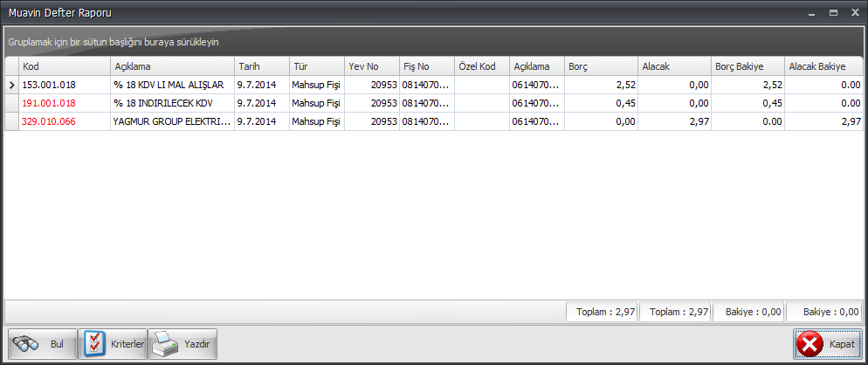This screenshot has height=365, width=868.
Task: Click the red X Kapat button
Action: [x=828, y=344]
